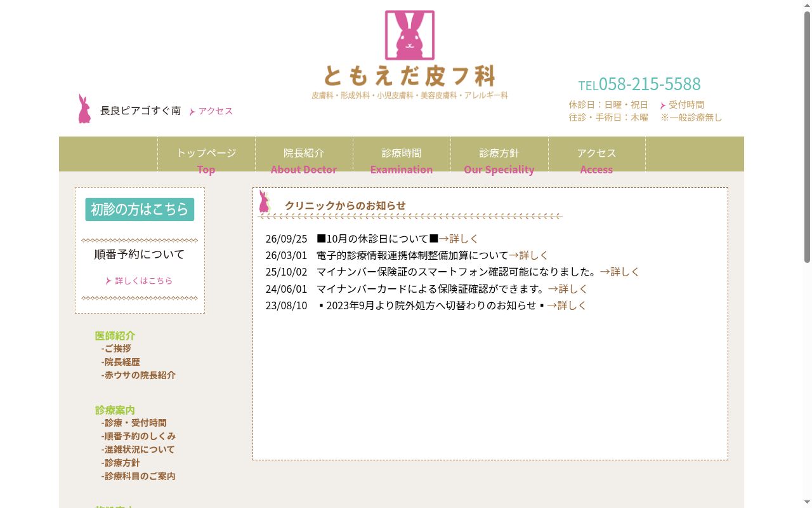
Task: Open the 院長経歴 sidebar link
Action: (121, 362)
